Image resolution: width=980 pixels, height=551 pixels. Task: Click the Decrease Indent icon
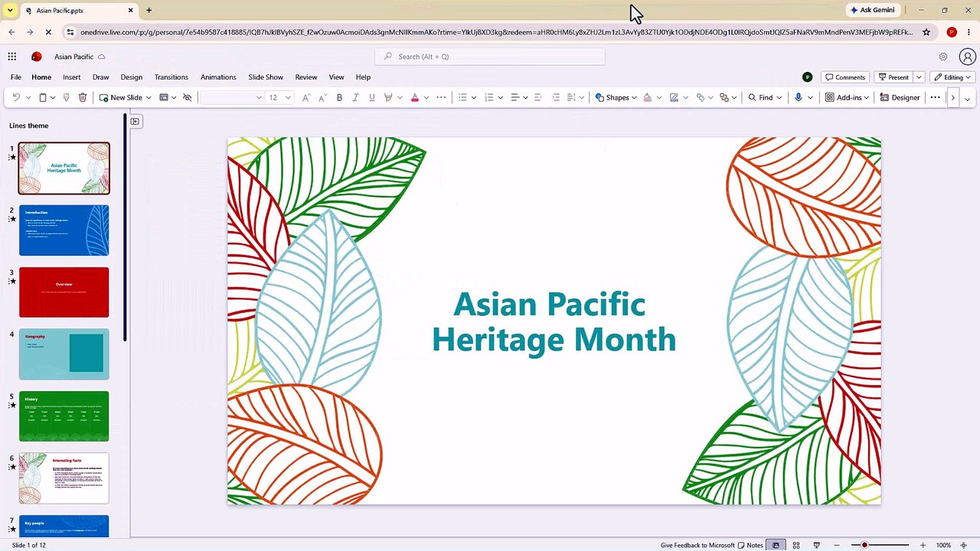tap(538, 98)
